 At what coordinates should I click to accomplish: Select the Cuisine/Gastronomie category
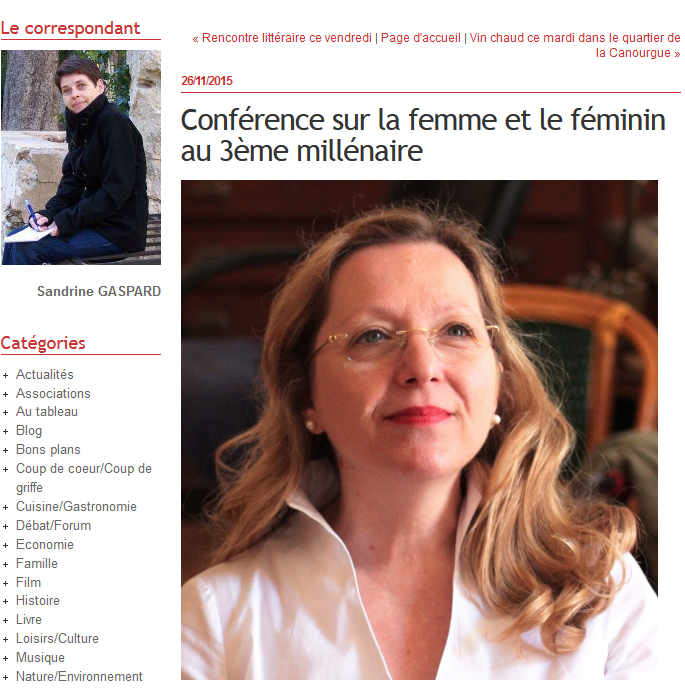point(76,506)
